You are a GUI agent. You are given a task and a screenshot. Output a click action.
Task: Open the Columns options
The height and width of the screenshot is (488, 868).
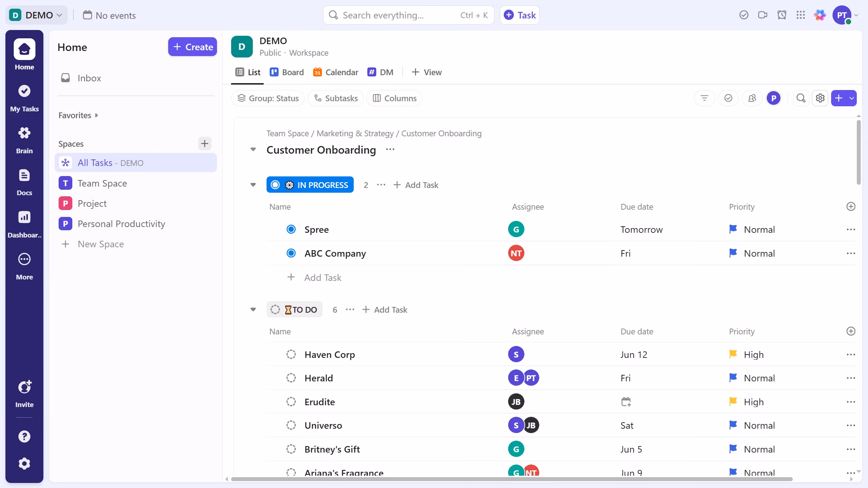(x=394, y=98)
